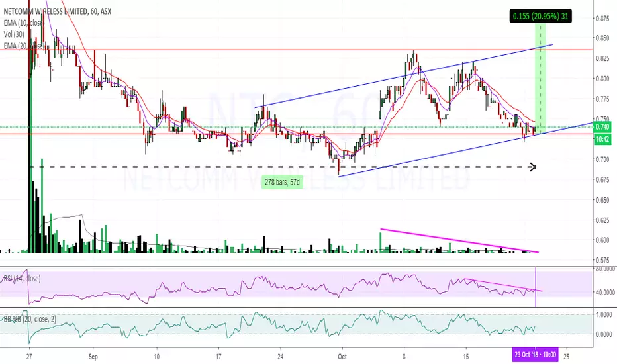Viewport: 617px width, 364px height.
Task: Click the 10:42 bar countdown label
Action: click(x=602, y=139)
